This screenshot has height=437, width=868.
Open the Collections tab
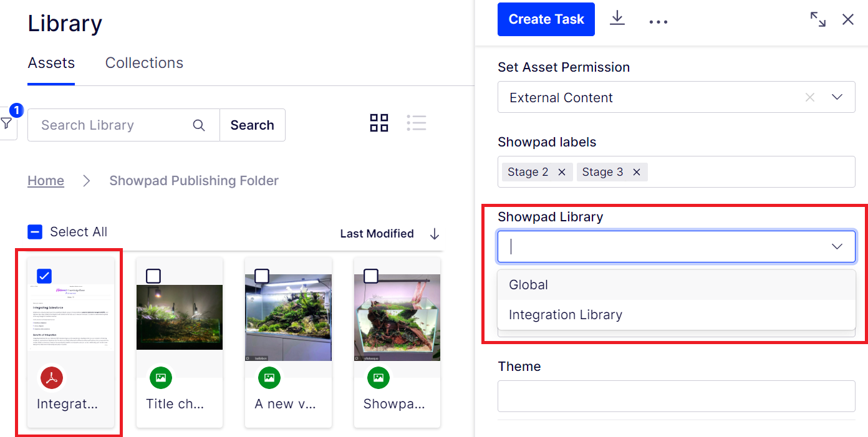[x=144, y=63]
